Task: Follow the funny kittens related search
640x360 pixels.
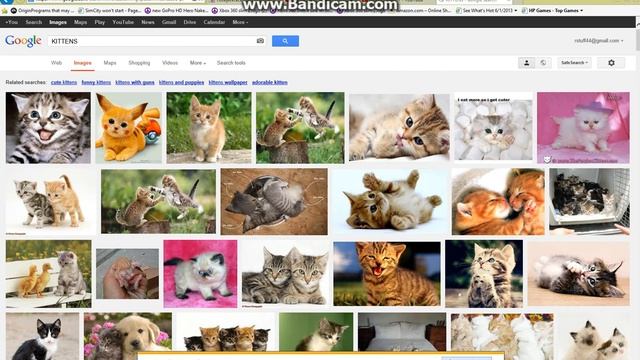Action: click(x=96, y=82)
